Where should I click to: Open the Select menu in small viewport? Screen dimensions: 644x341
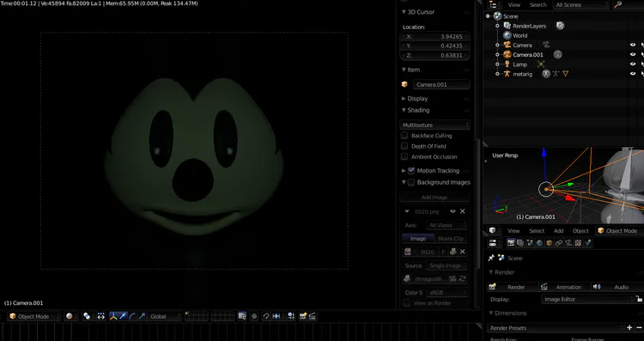coord(537,230)
